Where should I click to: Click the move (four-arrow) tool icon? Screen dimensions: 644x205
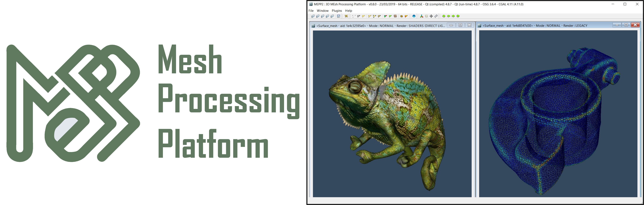point(431,16)
